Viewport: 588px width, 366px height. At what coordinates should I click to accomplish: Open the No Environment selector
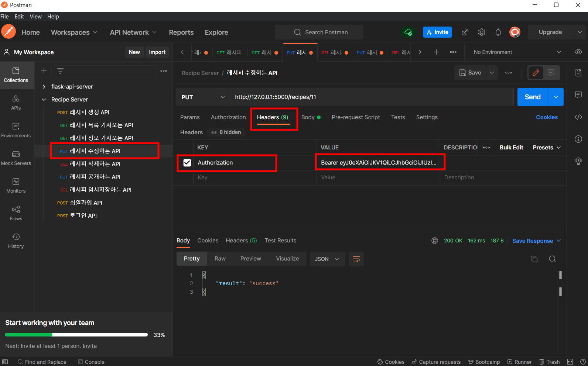click(517, 52)
